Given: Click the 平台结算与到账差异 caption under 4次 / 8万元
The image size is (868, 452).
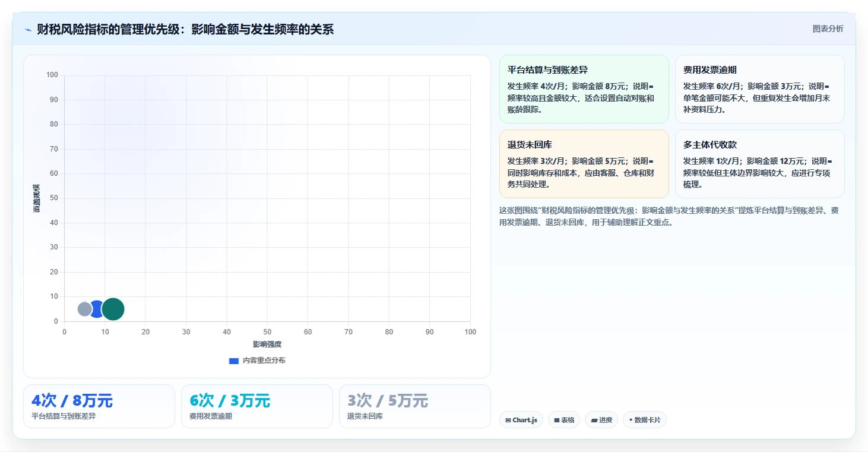Looking at the screenshot, I should tap(64, 416).
